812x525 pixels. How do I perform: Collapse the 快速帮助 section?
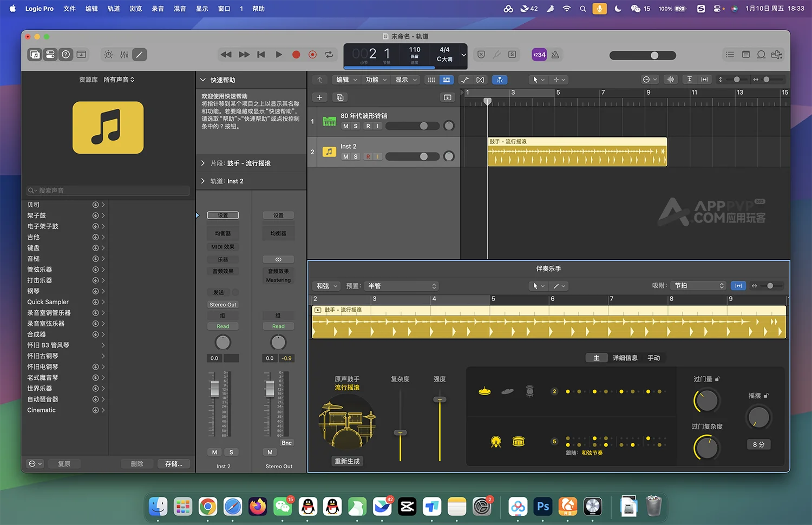coord(204,80)
